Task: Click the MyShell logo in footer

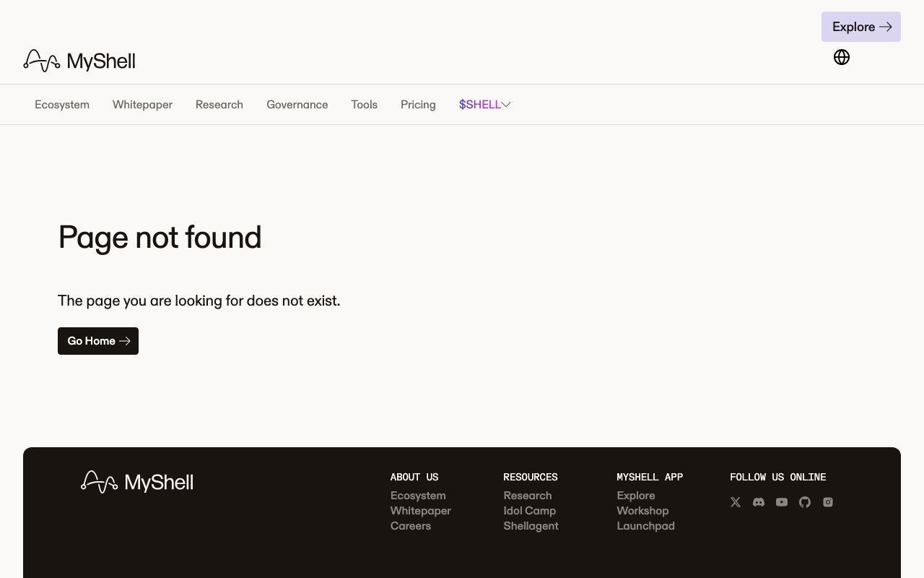Action: pos(137,482)
